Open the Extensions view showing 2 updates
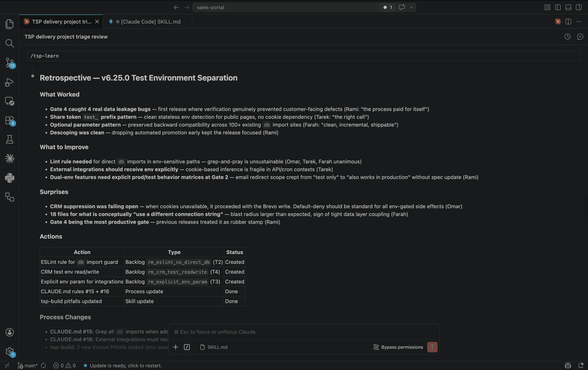The height and width of the screenshot is (370, 588). click(x=10, y=120)
